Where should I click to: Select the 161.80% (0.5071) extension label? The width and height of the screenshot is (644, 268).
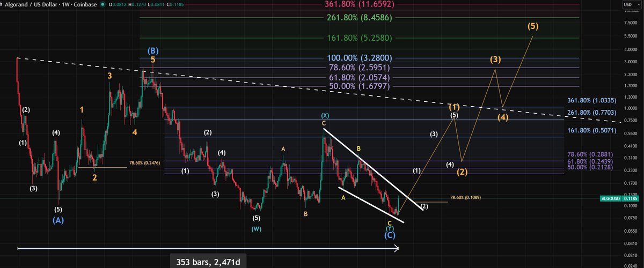(x=591, y=130)
